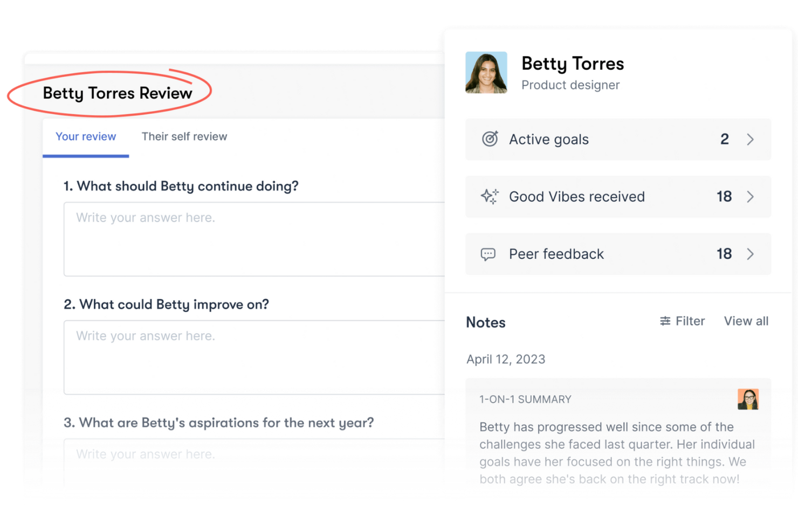Expand the Good Vibes received details
Image resolution: width=798 pixels, height=532 pixels.
pyautogui.click(x=751, y=197)
